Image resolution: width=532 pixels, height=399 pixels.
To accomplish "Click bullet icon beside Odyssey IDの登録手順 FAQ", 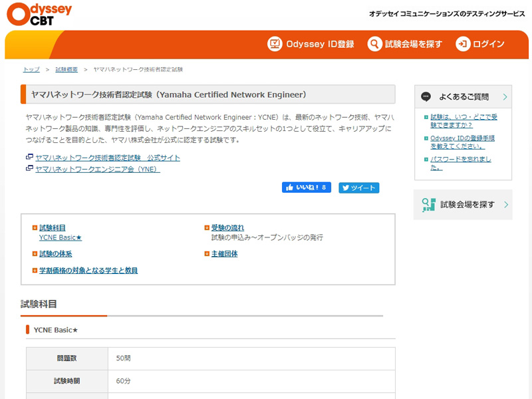I will (426, 138).
